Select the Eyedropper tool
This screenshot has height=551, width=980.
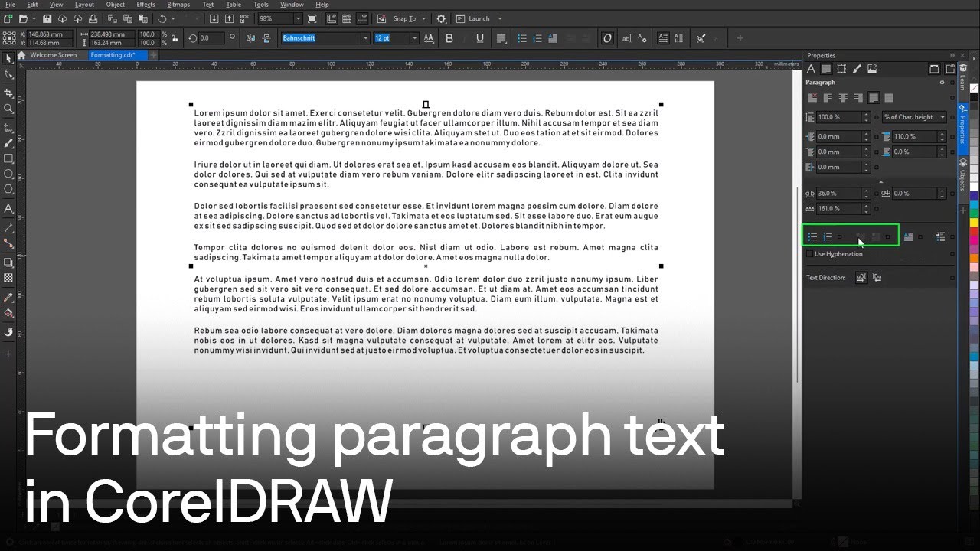click(x=8, y=297)
